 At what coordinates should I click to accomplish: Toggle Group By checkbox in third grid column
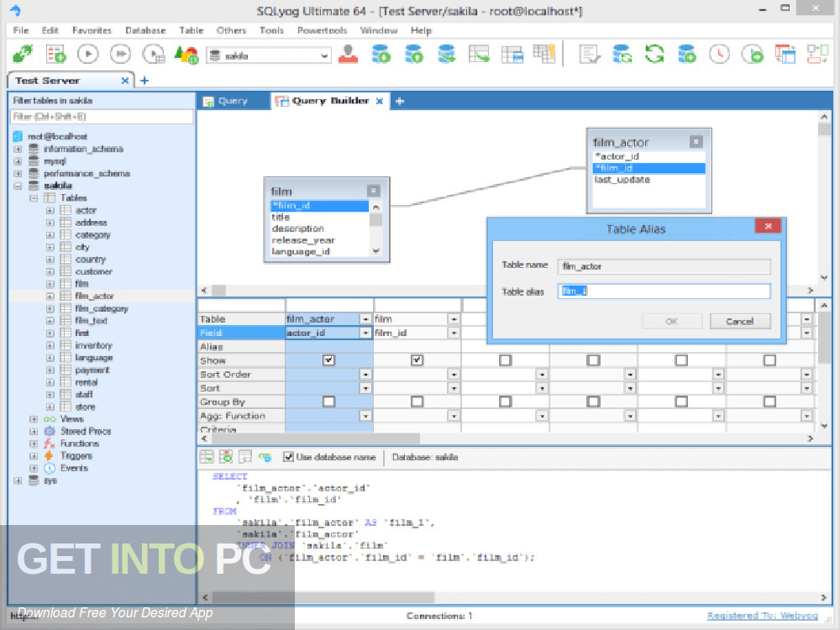(x=505, y=402)
